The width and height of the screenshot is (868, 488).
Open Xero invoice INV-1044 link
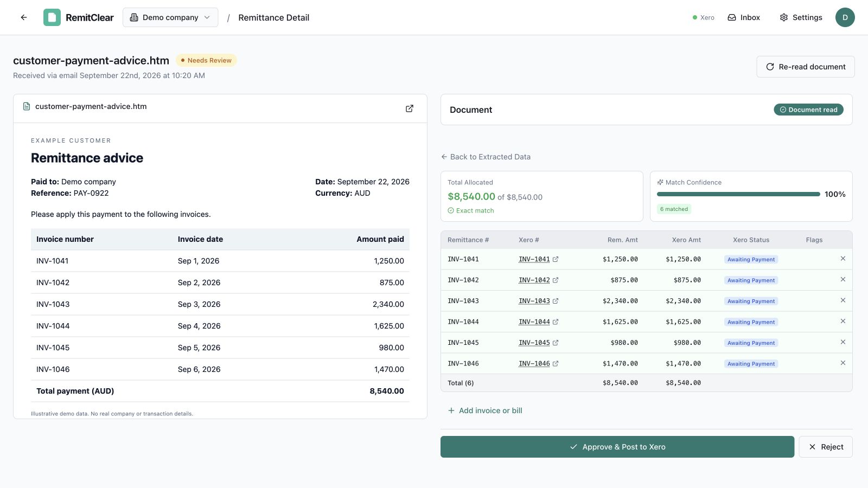tap(538, 322)
